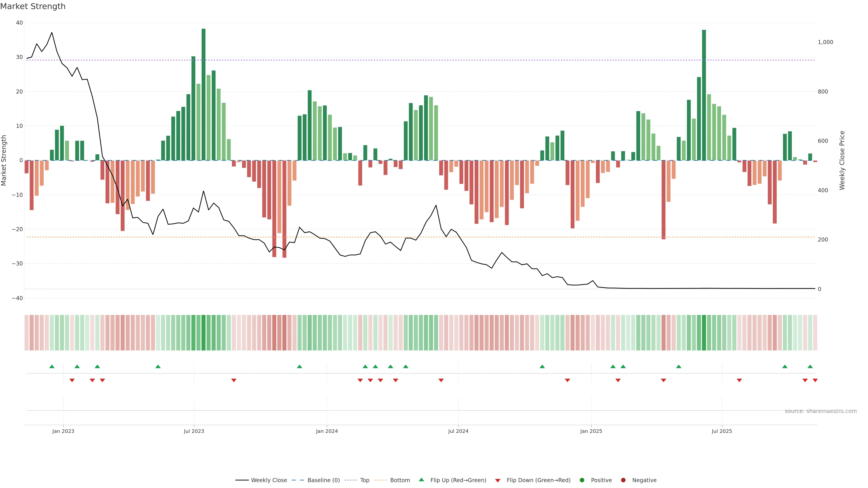Click the Jul 2025 x-axis label
The height and width of the screenshot is (488, 868).
click(x=722, y=431)
